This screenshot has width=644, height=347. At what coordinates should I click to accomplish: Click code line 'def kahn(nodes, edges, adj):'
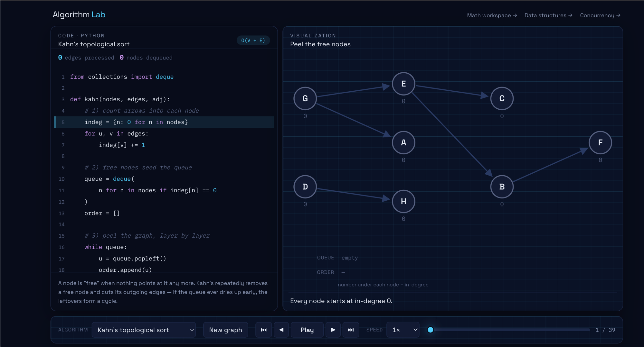[120, 99]
